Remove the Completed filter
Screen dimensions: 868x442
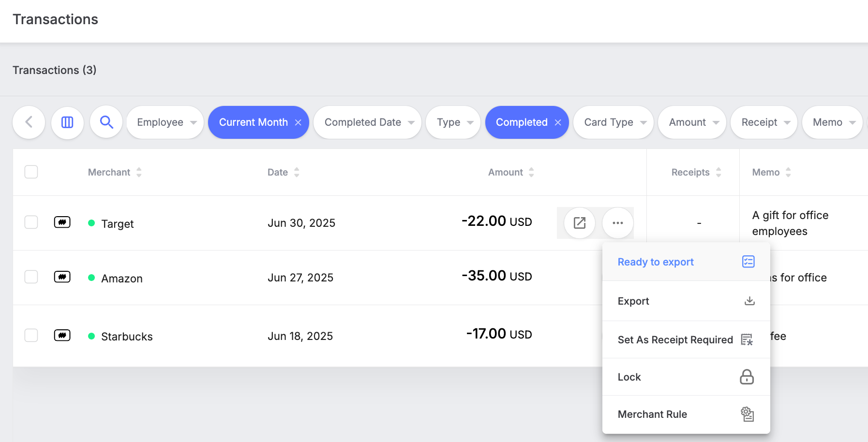558,122
